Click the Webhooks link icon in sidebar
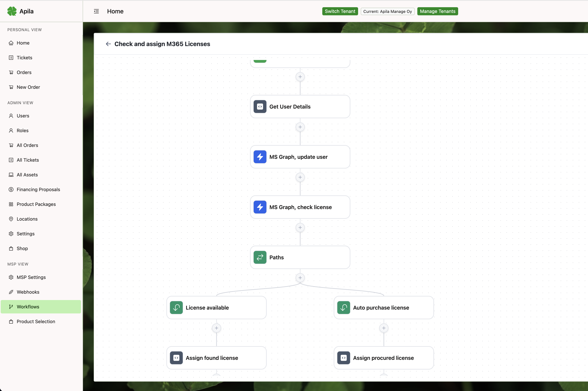The width and height of the screenshot is (588, 391). [x=11, y=292]
